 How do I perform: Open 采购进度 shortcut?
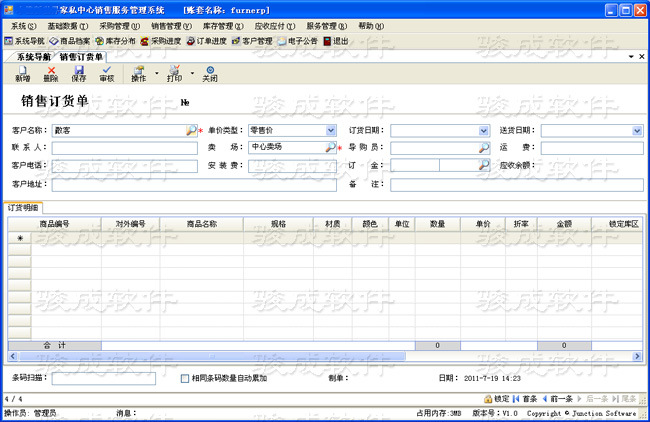pyautogui.click(x=161, y=41)
